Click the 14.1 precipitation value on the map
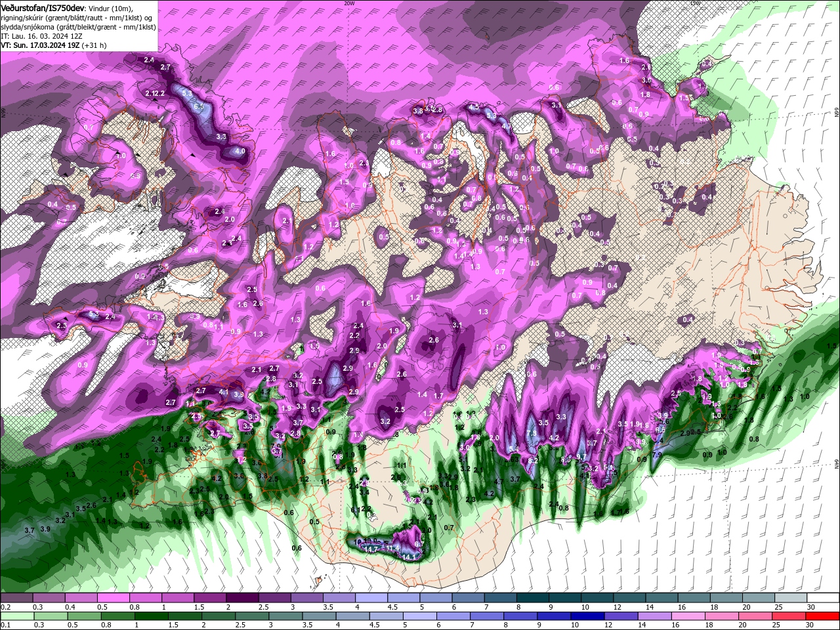 tap(409, 557)
